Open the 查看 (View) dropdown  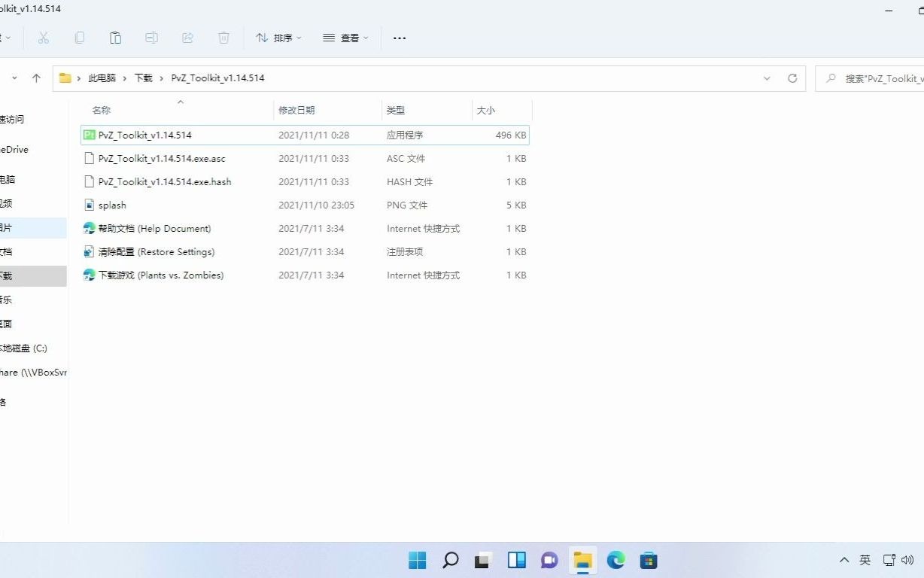pos(345,38)
